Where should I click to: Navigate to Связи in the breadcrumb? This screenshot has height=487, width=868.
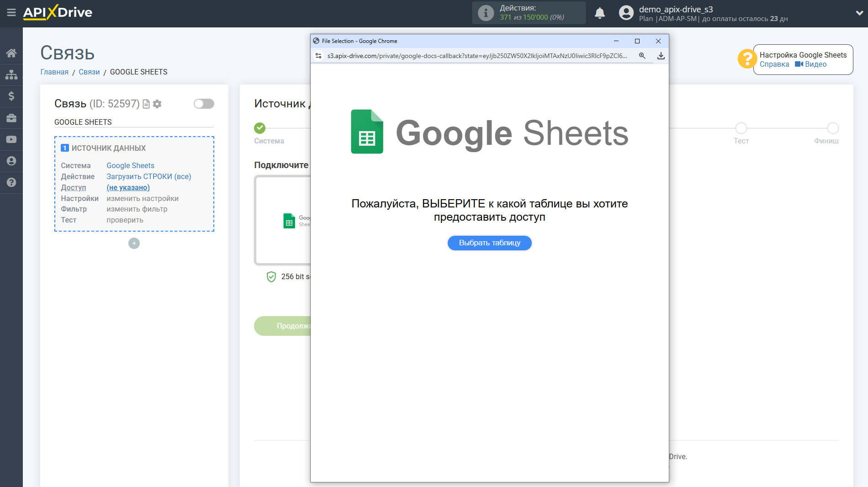click(89, 72)
